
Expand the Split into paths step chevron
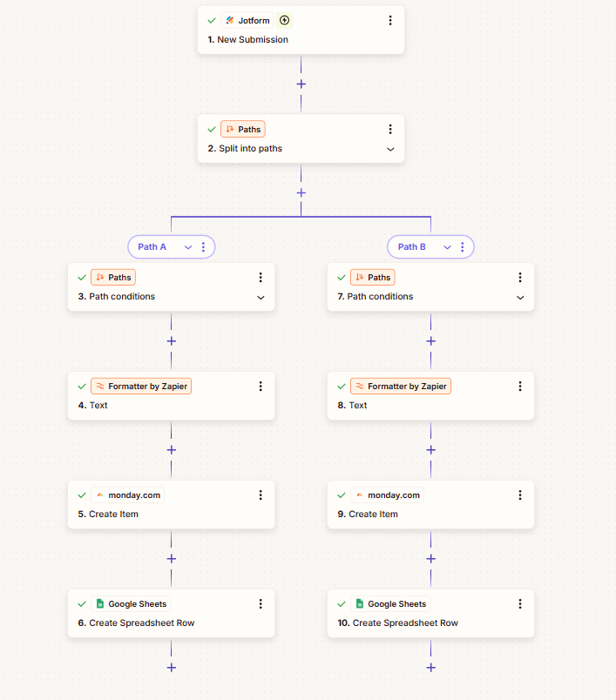[390, 149]
